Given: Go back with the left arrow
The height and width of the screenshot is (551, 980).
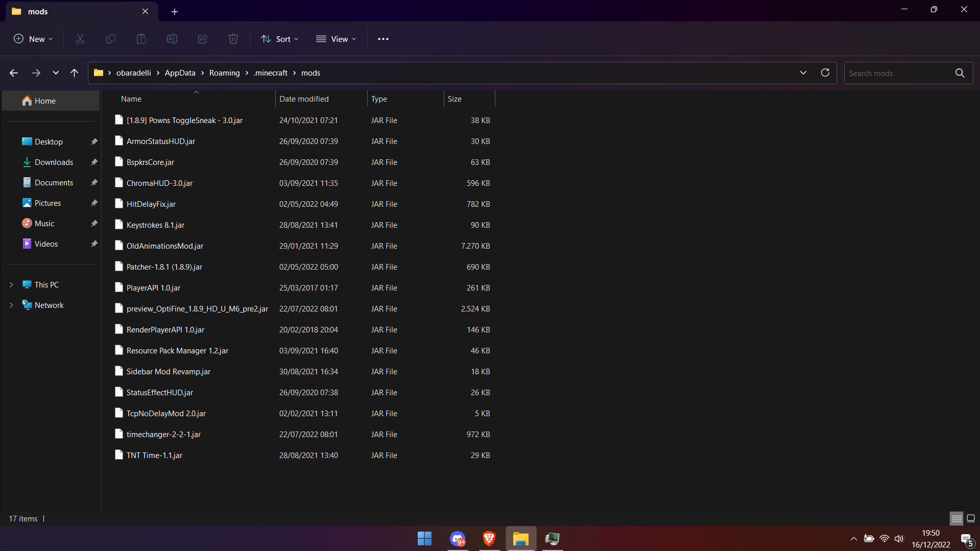Looking at the screenshot, I should coord(14,73).
